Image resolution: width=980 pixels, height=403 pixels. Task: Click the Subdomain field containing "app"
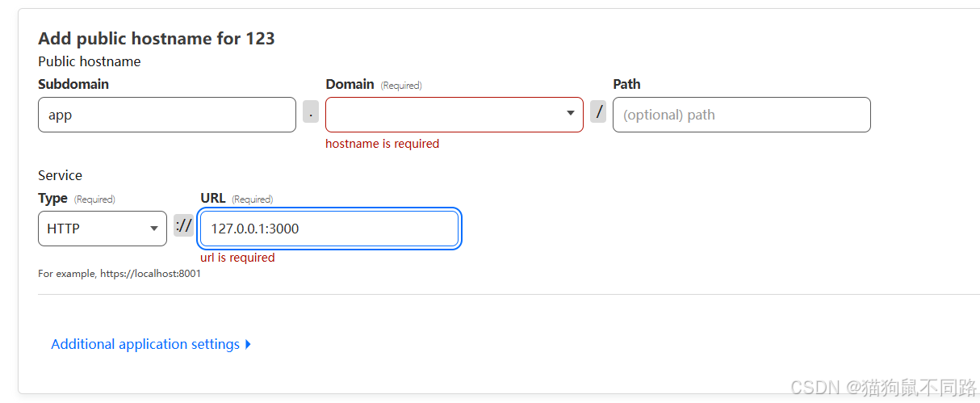pyautogui.click(x=166, y=115)
